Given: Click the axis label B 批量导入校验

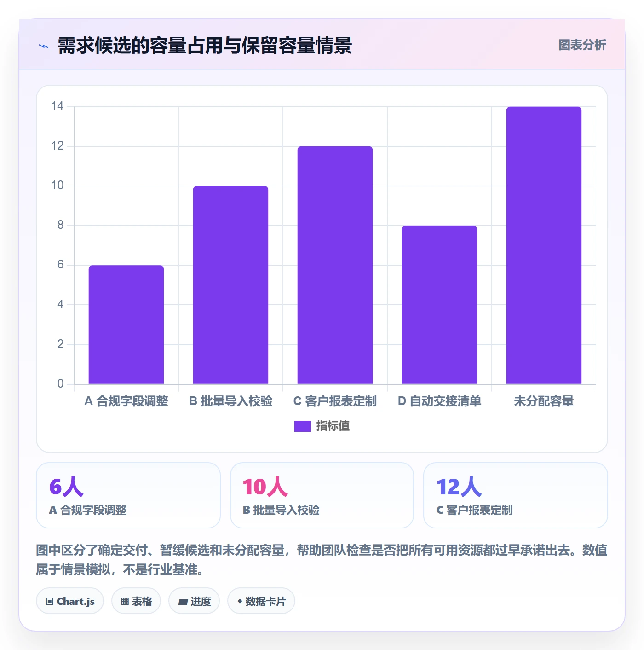Looking at the screenshot, I should coord(230,401).
